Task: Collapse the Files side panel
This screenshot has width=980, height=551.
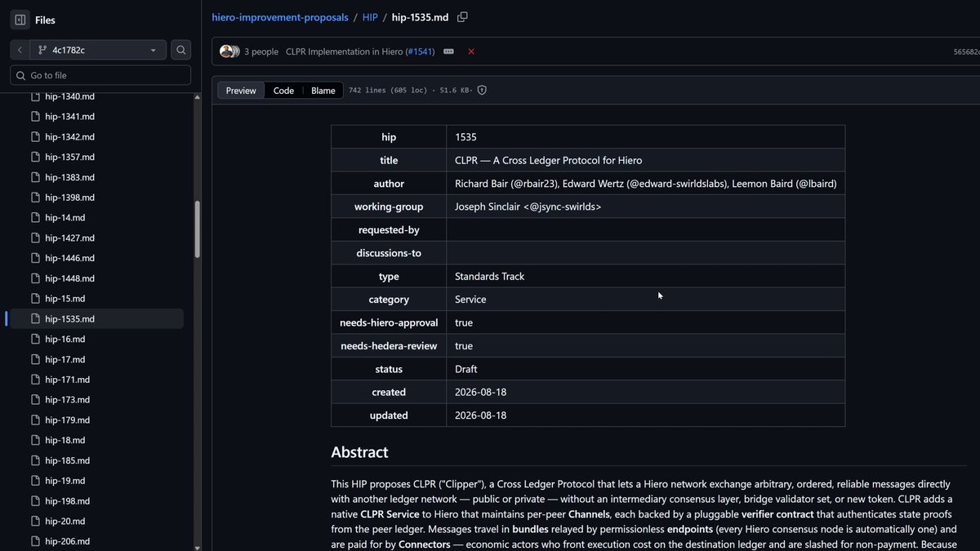Action: coord(20,20)
